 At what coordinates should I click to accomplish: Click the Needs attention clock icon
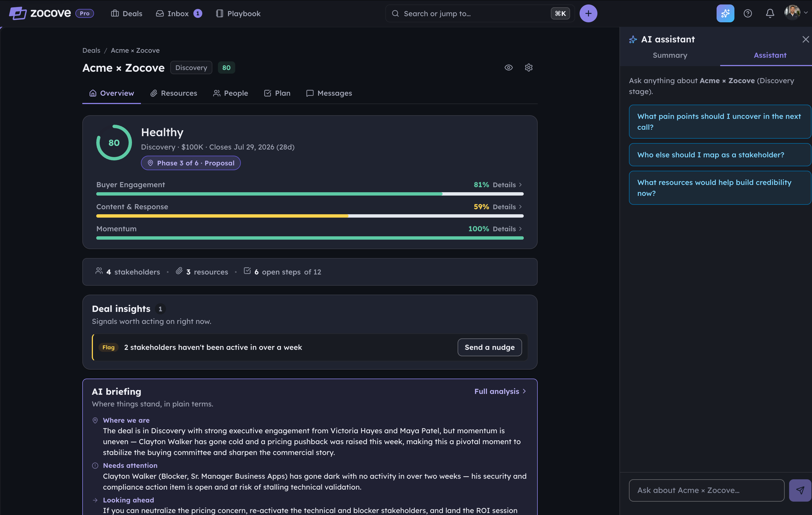(95, 465)
